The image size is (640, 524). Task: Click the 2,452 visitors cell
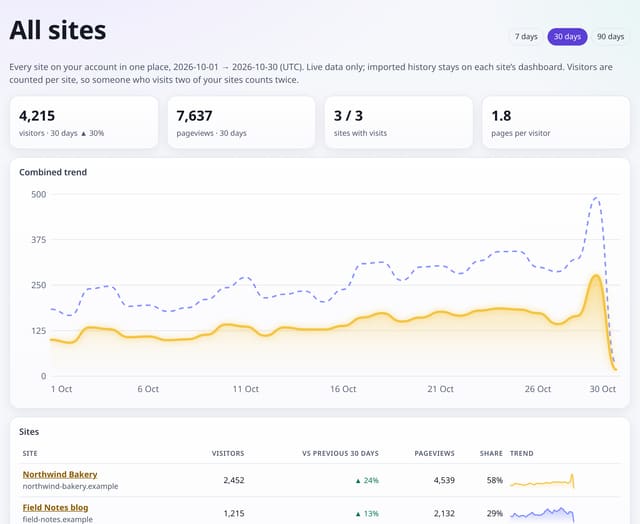234,480
